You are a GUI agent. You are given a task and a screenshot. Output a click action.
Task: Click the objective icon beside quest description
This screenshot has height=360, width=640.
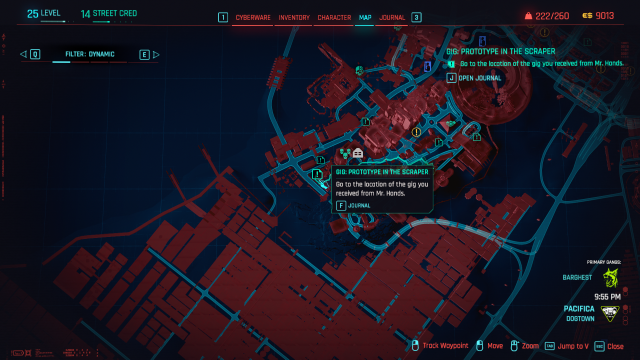451,64
